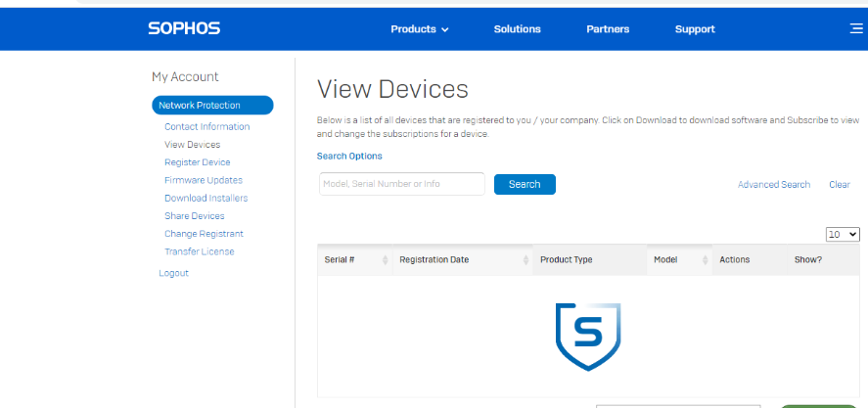The height and width of the screenshot is (408, 868).
Task: Click the Actions column header
Action: point(750,259)
